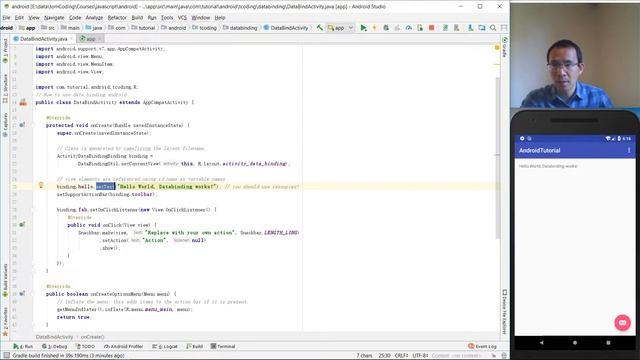This screenshot has height=360, width=640.
Task: Open the VCS menu
Action: pos(182,18)
